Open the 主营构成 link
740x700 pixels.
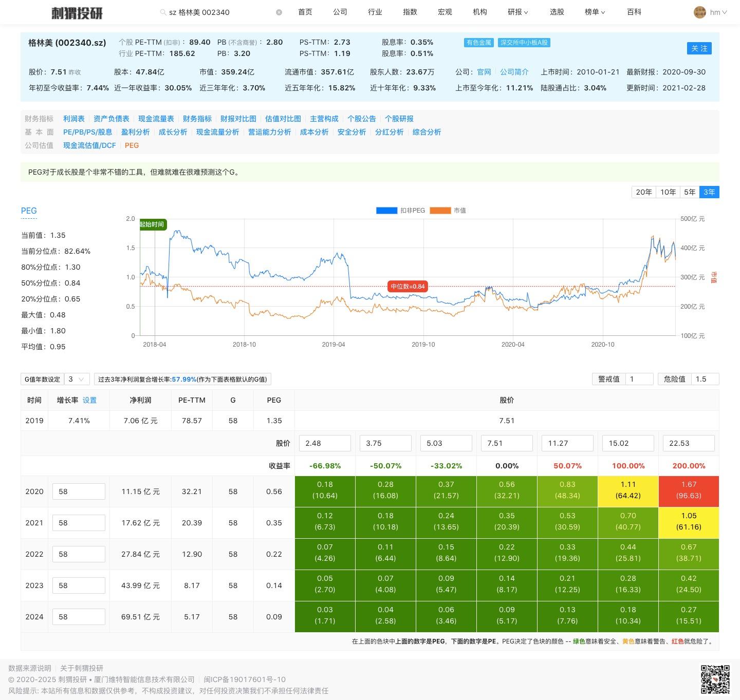(x=324, y=119)
